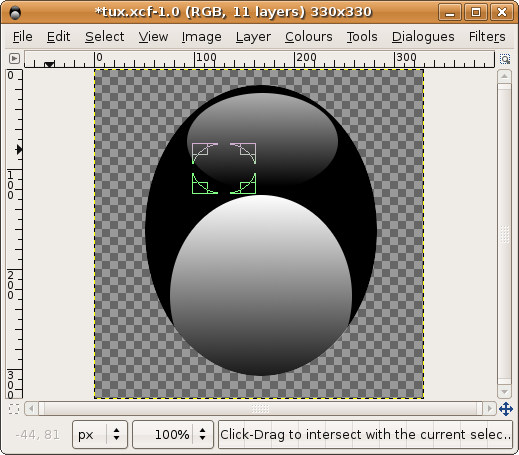Close the tux.xcf window
Screen dimensions: 519x455
pyautogui.click(x=502, y=13)
